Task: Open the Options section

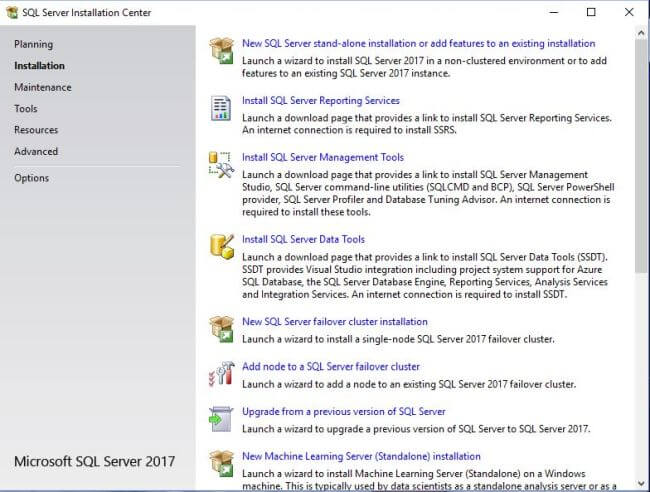Action: (32, 178)
